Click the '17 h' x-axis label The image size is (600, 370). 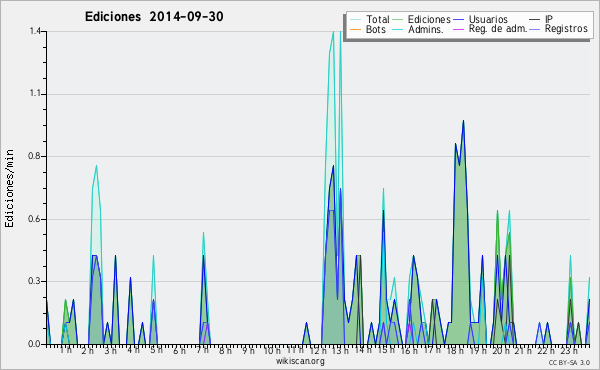coord(432,350)
